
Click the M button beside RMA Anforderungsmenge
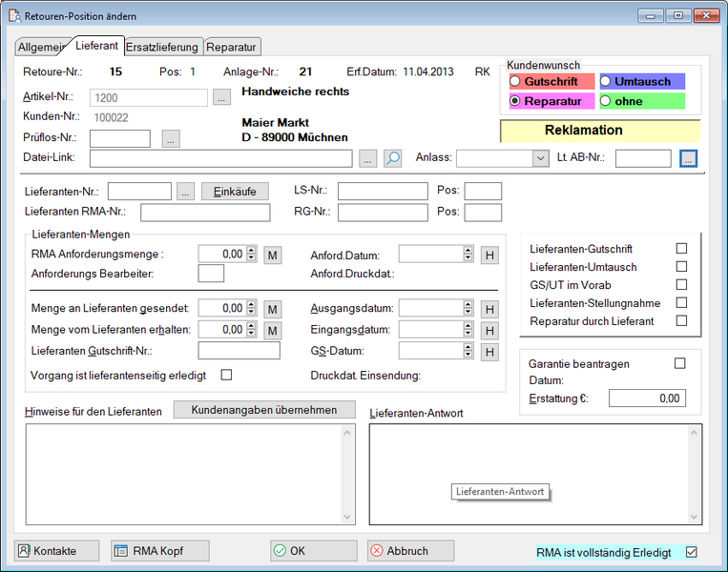(272, 255)
